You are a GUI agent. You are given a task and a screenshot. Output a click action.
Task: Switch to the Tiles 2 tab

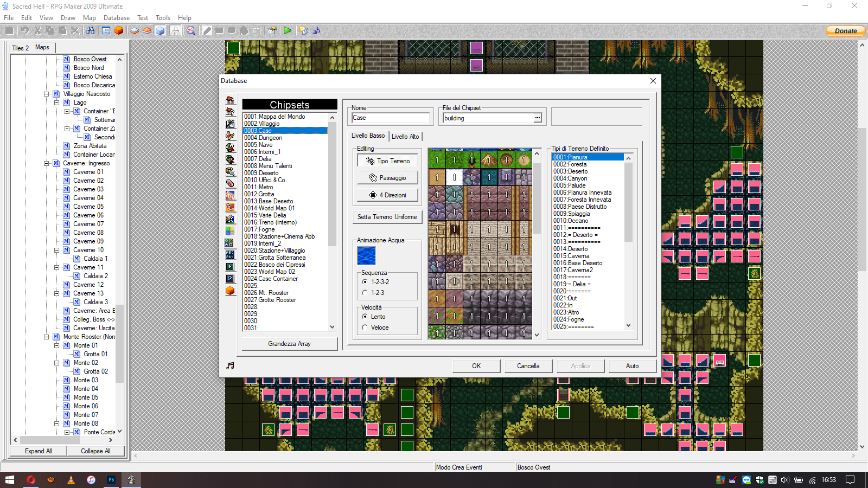(x=21, y=48)
